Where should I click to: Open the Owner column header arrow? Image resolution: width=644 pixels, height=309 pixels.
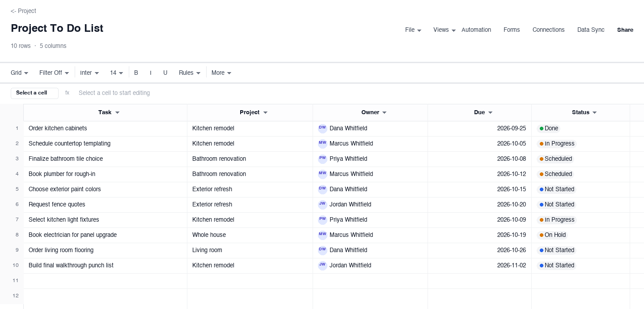385,113
